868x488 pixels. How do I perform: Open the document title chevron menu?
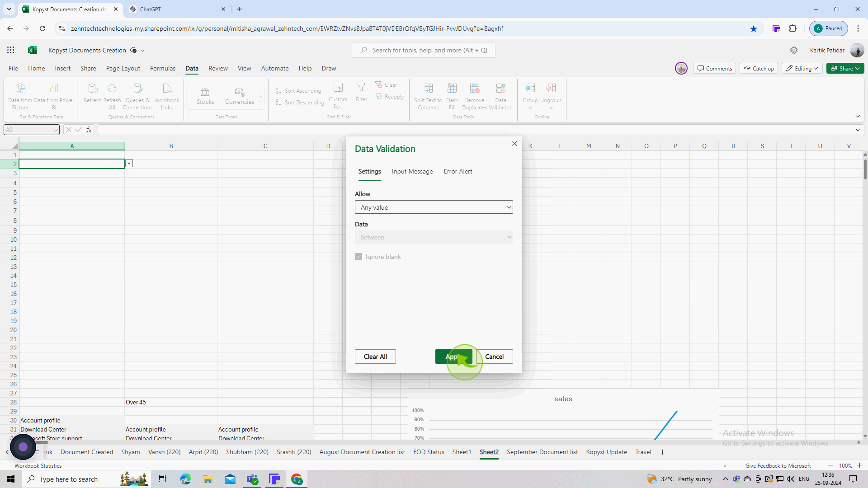pyautogui.click(x=142, y=51)
